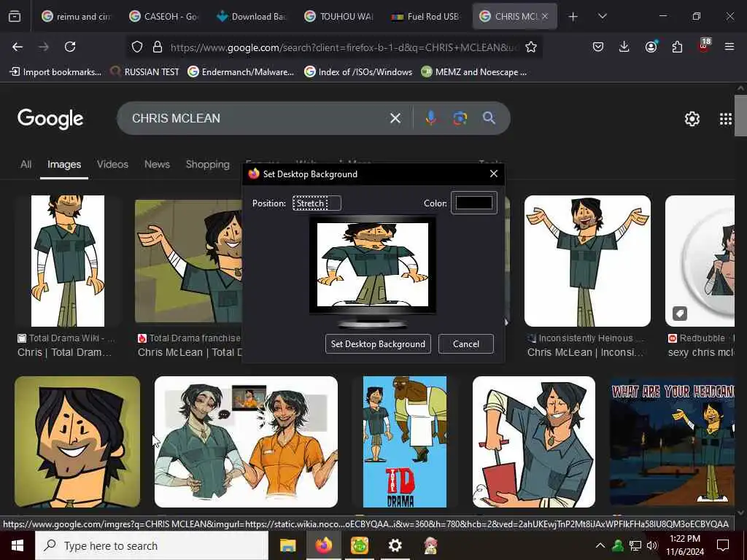Search by image with Google Lens
747x560 pixels.
tap(460, 118)
